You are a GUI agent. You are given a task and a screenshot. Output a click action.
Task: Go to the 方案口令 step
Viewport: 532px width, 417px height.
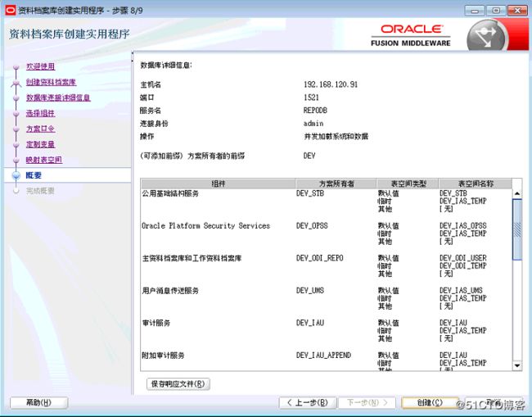click(x=41, y=129)
